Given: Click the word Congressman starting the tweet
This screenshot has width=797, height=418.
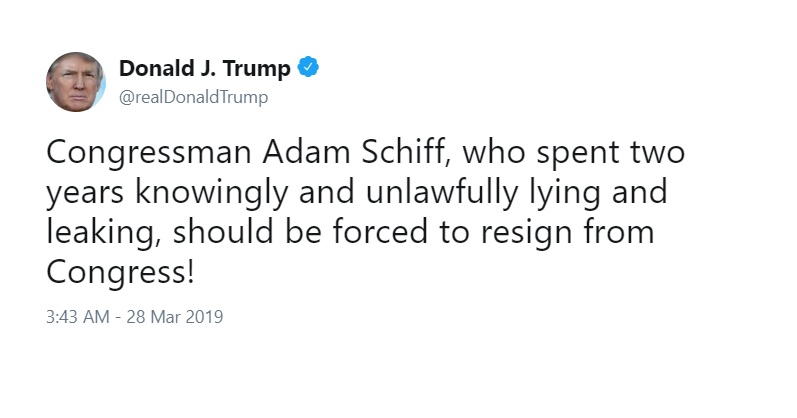Looking at the screenshot, I should [149, 154].
